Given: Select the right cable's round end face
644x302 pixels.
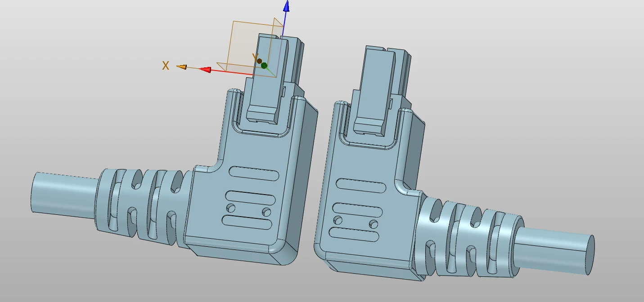Looking at the screenshot, I should coord(590,255).
